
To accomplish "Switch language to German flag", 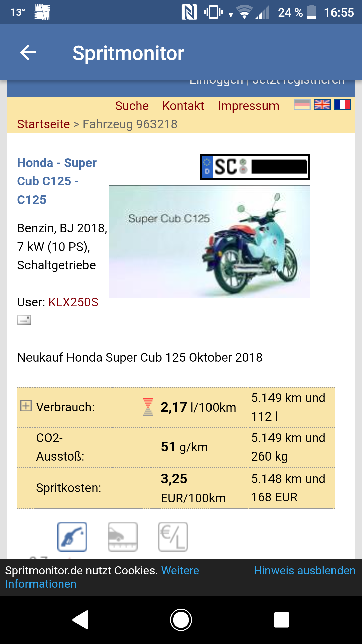I will (302, 105).
